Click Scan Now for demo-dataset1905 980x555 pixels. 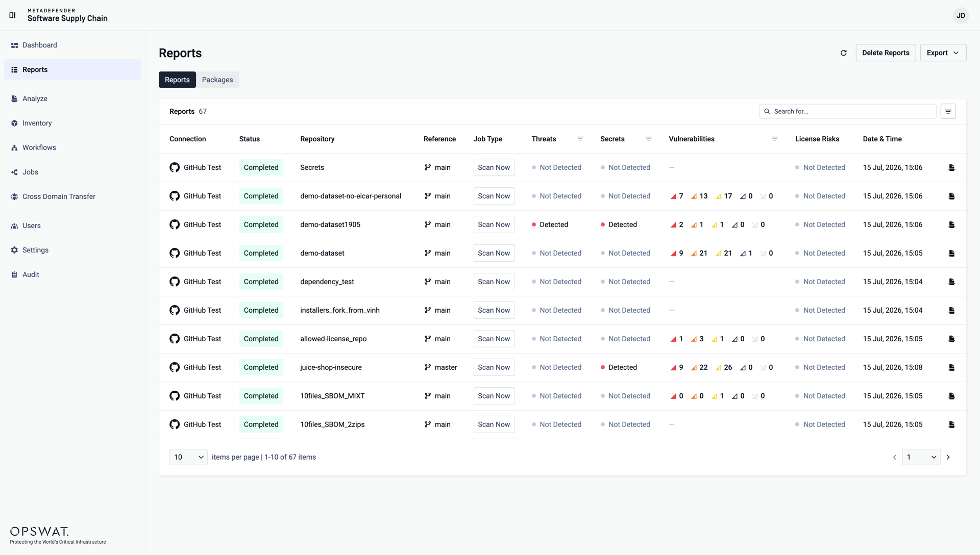click(x=494, y=224)
